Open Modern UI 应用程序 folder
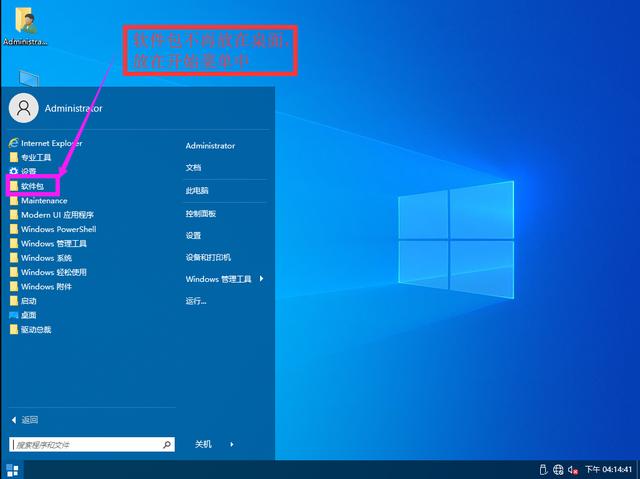Image resolution: width=640 pixels, height=479 pixels. point(52,215)
